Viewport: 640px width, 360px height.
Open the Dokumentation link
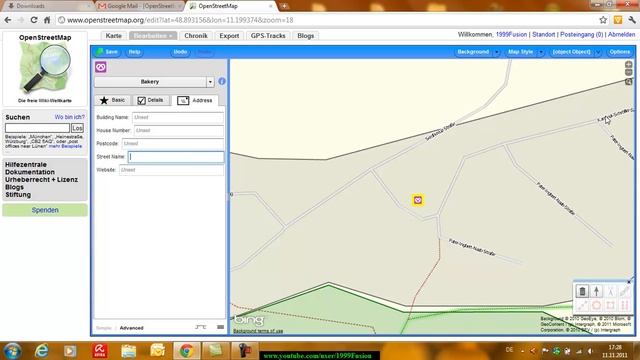coord(30,172)
